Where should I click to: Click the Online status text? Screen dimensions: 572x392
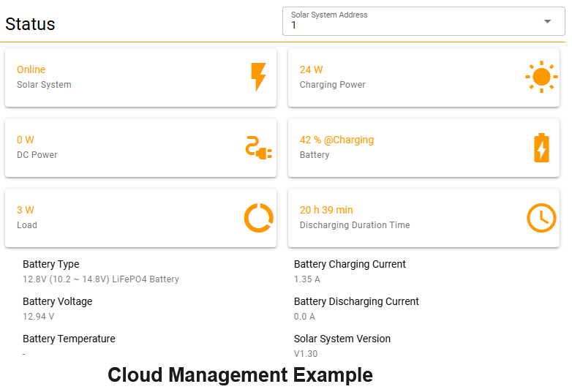click(31, 69)
